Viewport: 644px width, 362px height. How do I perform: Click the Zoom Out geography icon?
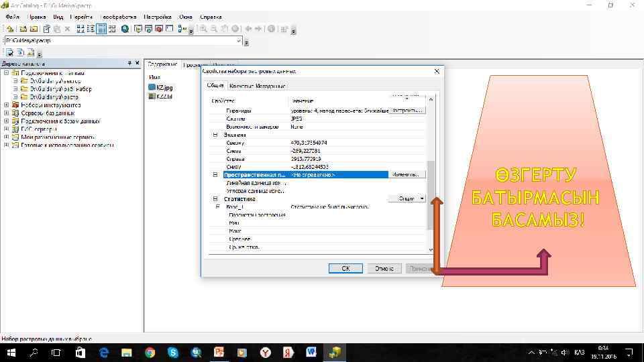click(x=214, y=29)
